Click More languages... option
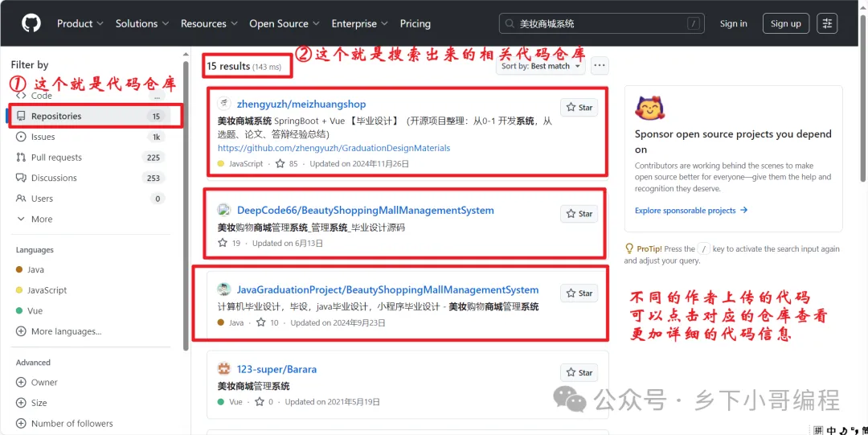Viewport: 868px width, 435px height. tap(59, 331)
